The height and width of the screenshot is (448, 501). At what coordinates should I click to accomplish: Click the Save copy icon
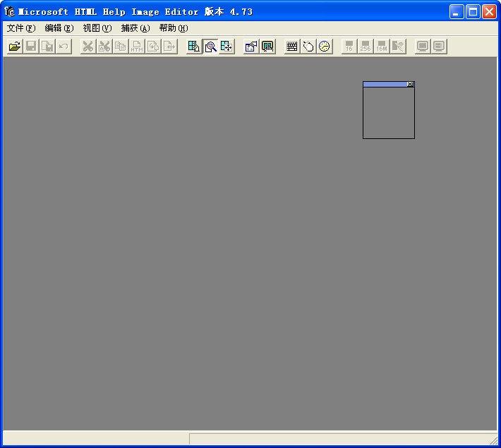tap(47, 47)
